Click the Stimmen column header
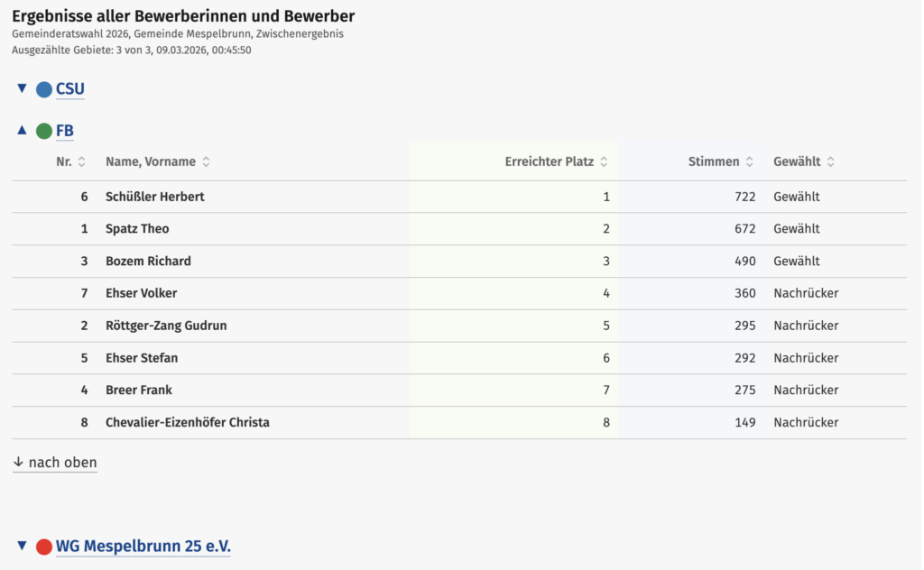Screen dimensions: 924x570 (713, 162)
